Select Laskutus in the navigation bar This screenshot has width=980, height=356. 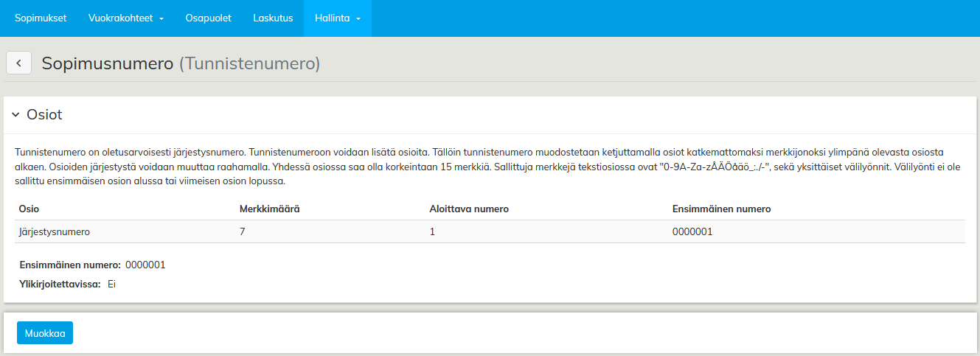(273, 18)
